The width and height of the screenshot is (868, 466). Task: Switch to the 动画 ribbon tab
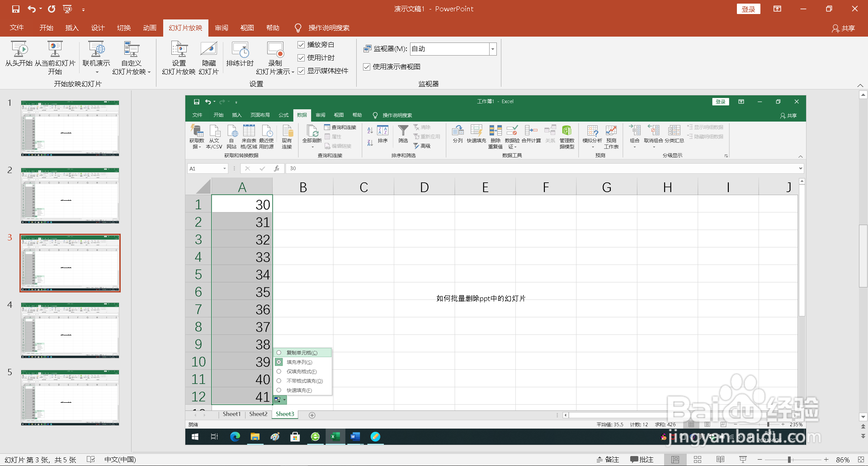coord(150,28)
